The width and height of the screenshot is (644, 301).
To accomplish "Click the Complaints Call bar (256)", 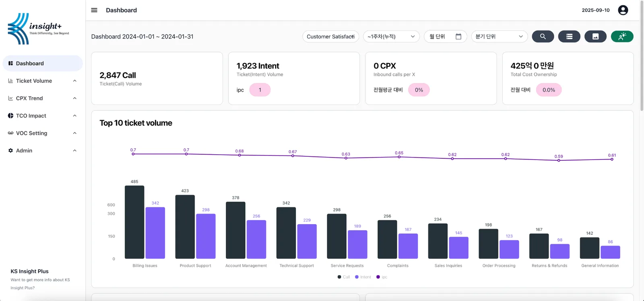I will 387,240.
